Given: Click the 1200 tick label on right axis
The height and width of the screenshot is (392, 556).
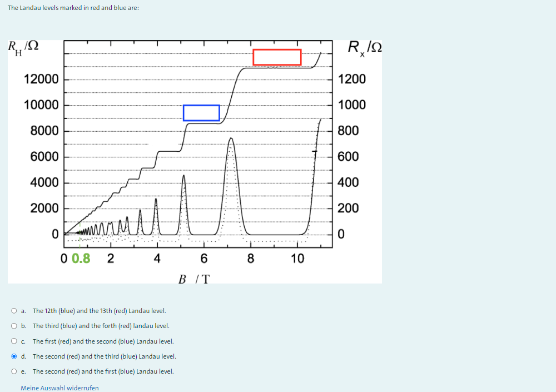Looking at the screenshot, I should point(353,79).
